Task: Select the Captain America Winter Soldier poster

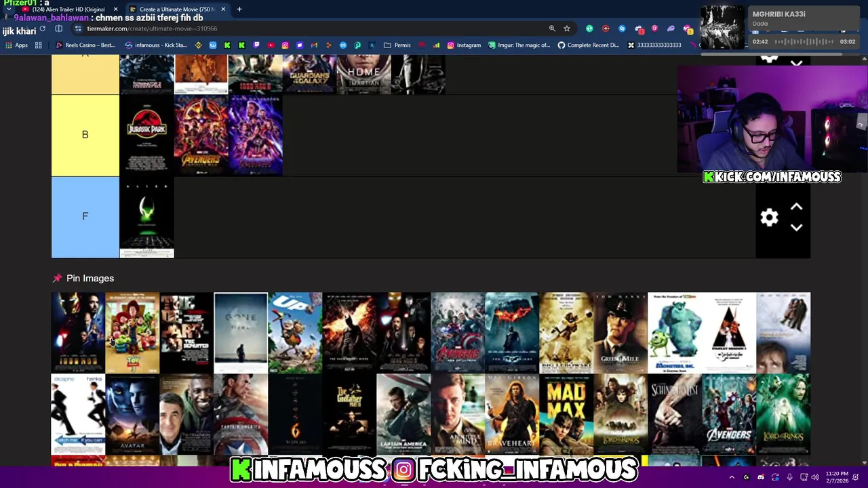Action: click(x=403, y=414)
